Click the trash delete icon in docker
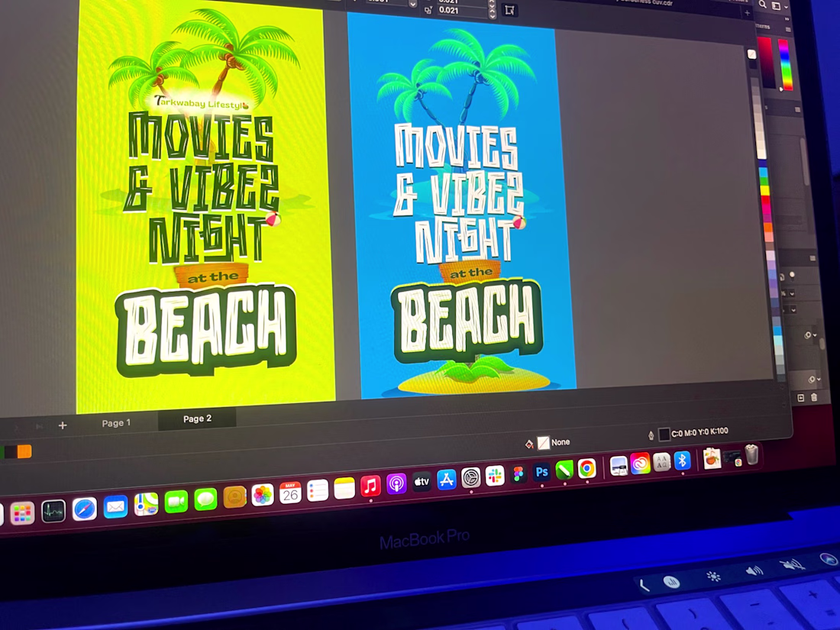 click(x=814, y=397)
